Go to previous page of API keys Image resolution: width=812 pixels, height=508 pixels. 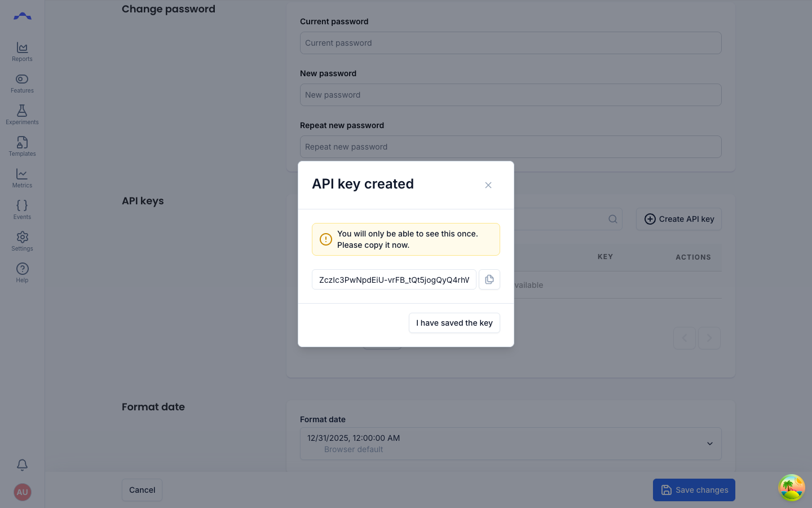(685, 338)
